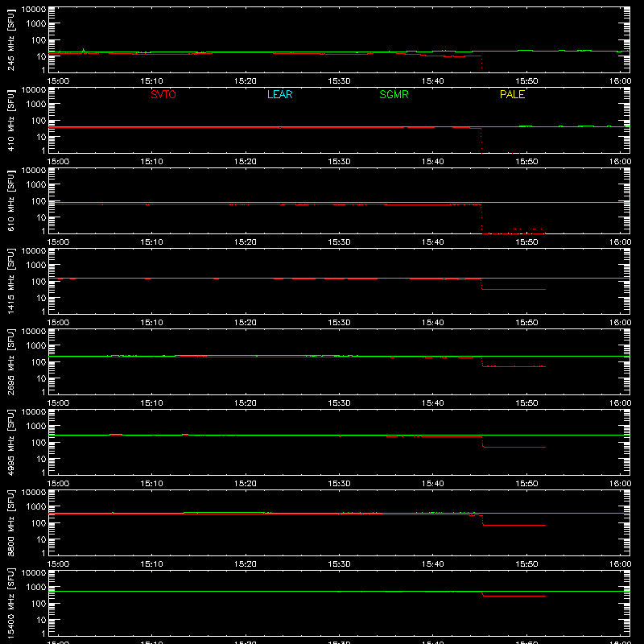644x644 pixels.
Task: Click the 1000 tick of 4995 MHz plot
Action: [36, 426]
